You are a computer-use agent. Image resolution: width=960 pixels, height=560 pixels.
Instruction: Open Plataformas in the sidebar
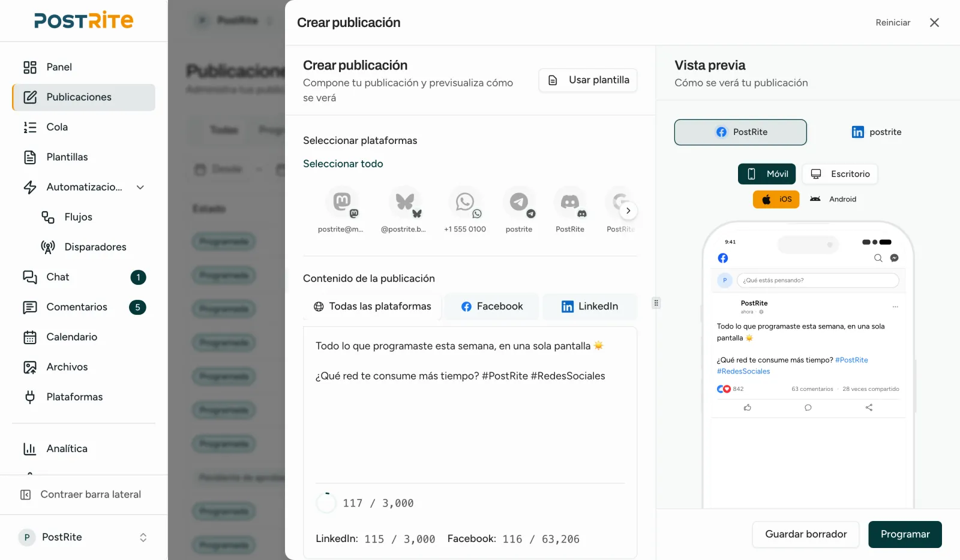[83, 397]
